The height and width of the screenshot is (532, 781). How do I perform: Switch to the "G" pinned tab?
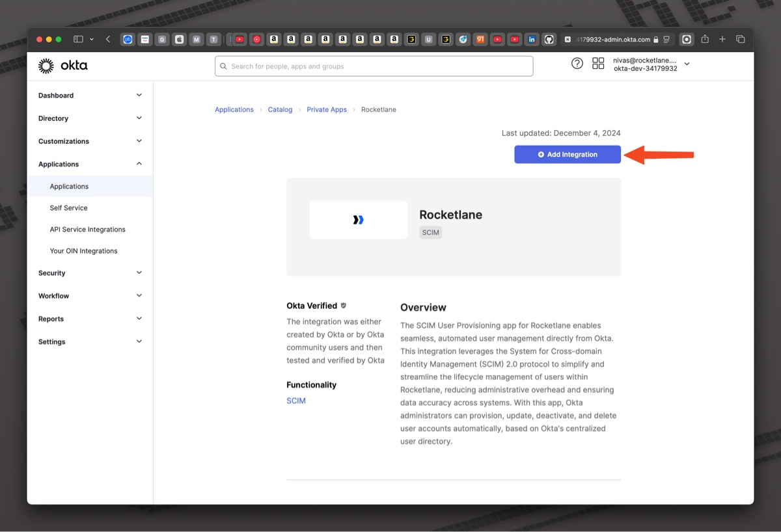click(x=162, y=39)
